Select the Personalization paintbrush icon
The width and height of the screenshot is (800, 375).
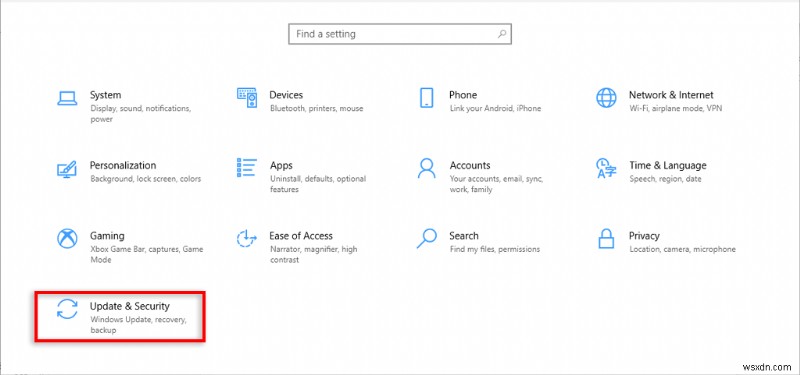(x=67, y=169)
